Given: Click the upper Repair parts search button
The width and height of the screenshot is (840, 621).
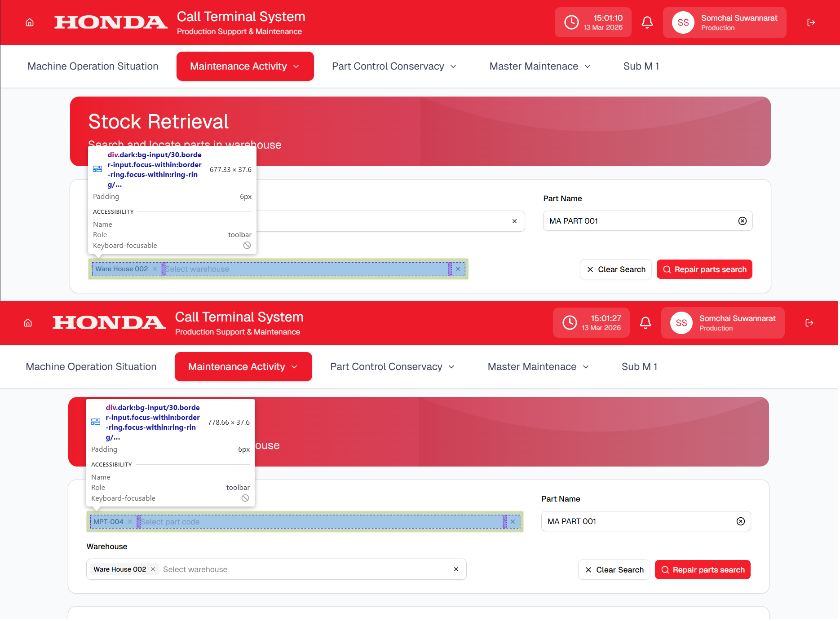Looking at the screenshot, I should point(704,269).
